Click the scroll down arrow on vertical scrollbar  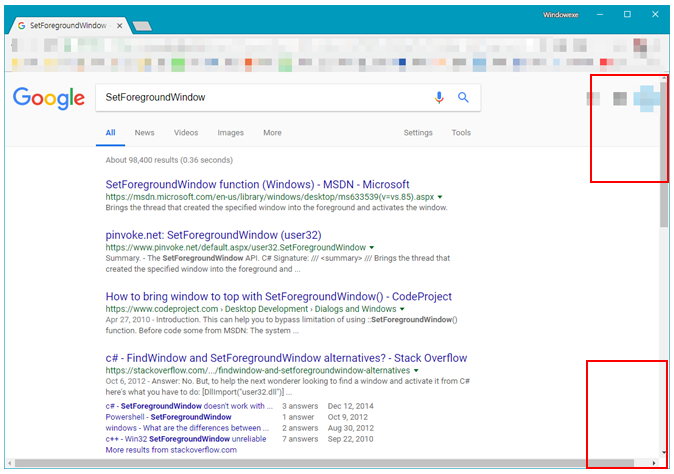pos(664,452)
